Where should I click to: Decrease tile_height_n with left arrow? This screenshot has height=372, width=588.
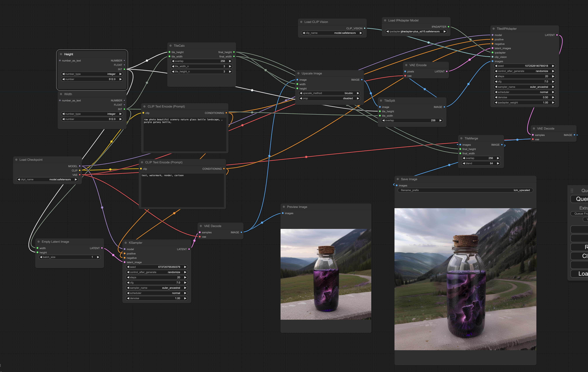coord(173,72)
